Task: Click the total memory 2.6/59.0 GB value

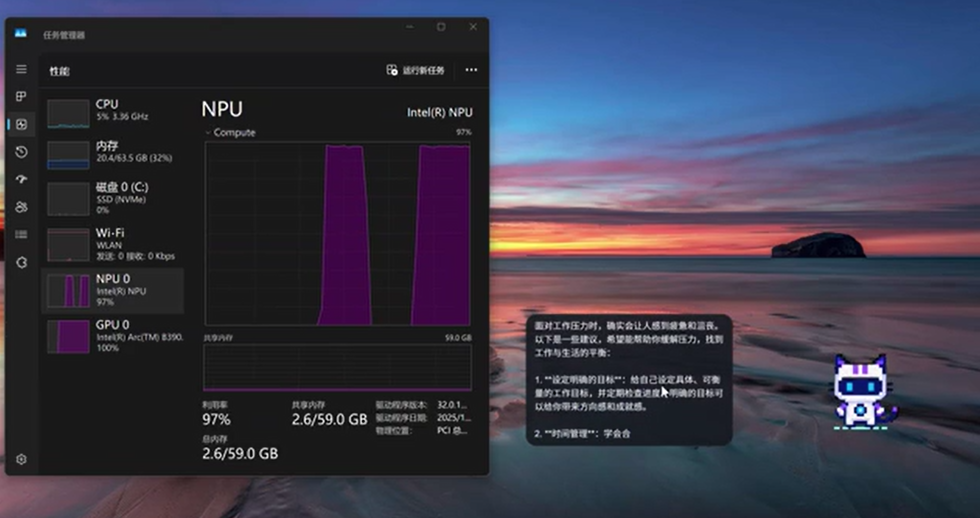Action: coord(240,454)
